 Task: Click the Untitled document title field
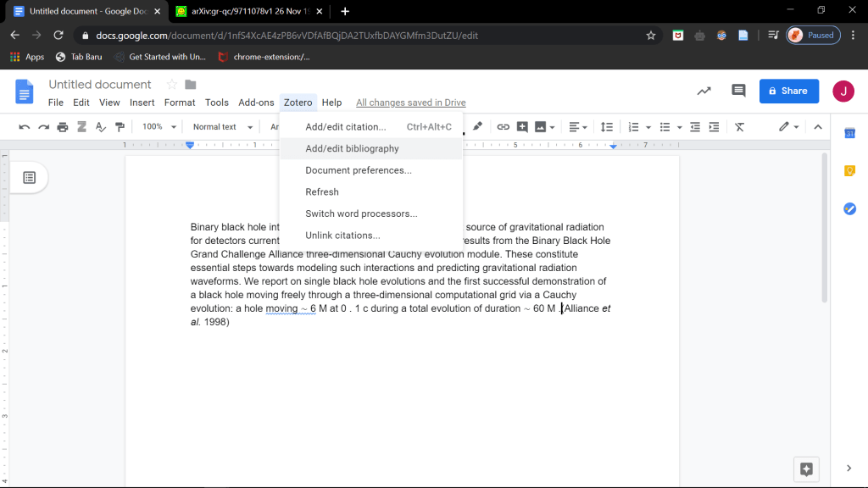point(100,85)
